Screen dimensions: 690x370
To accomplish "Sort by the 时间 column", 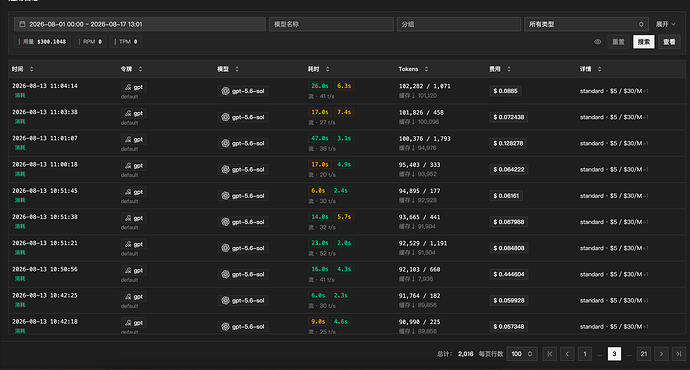I will click(31, 69).
